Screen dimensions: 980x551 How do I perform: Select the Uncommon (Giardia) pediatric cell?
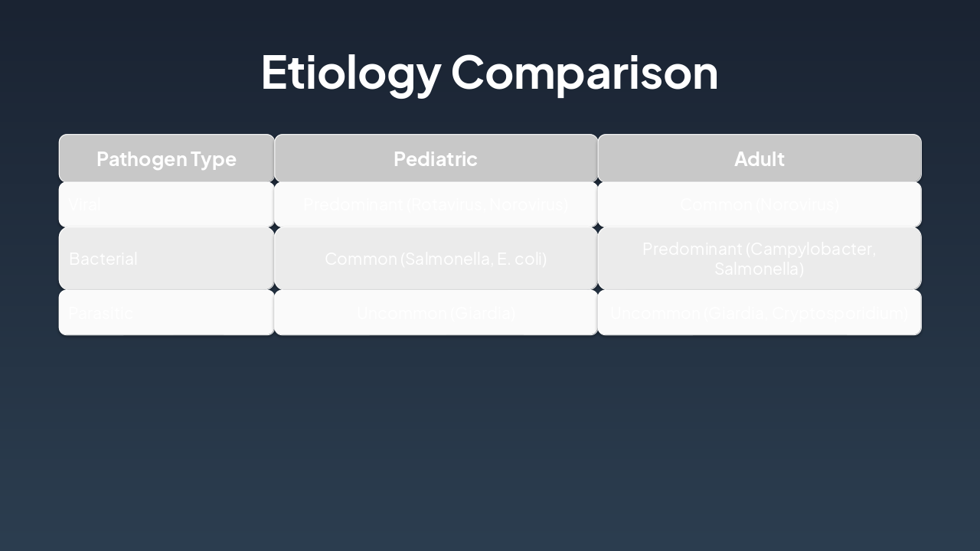click(436, 312)
